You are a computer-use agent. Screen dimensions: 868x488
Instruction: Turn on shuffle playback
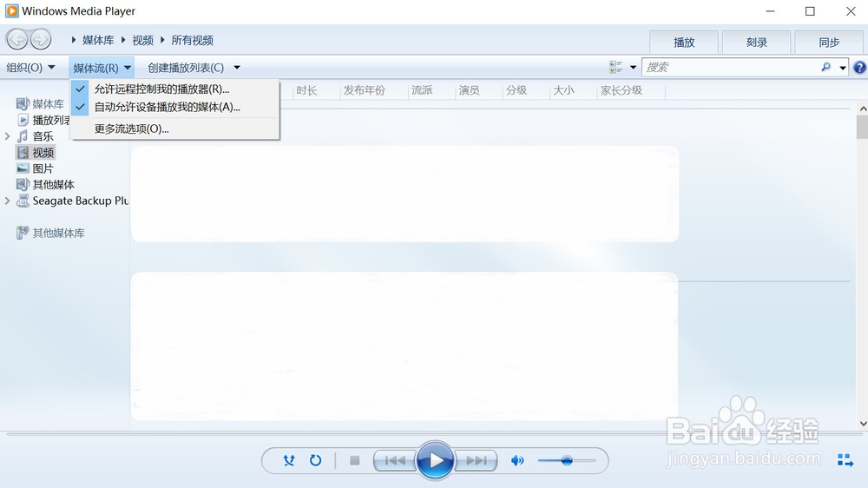pos(289,460)
